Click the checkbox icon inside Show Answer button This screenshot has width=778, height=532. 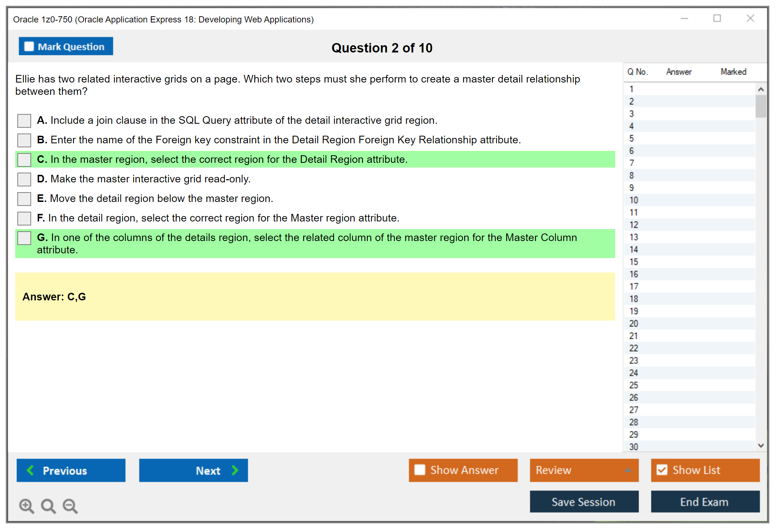click(x=420, y=470)
